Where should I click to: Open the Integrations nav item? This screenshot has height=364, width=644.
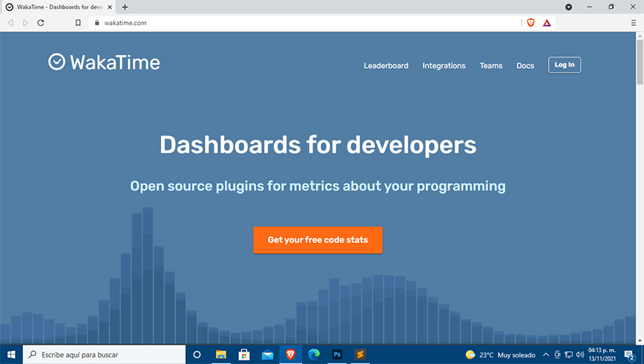(x=444, y=66)
